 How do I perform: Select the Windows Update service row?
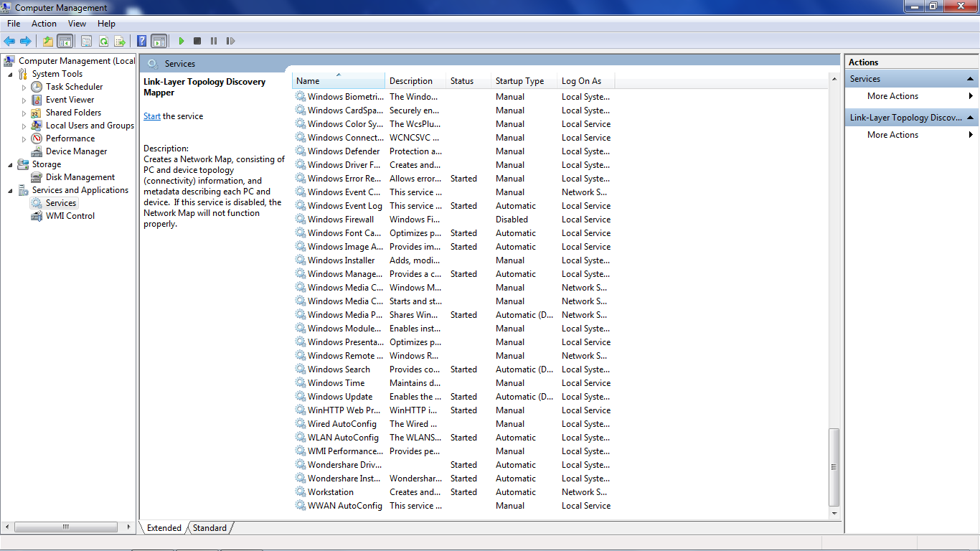pos(453,397)
